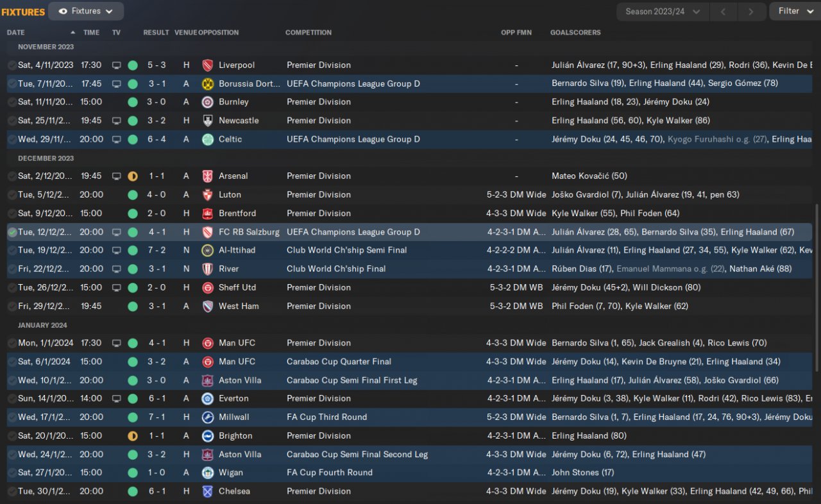
Task: Toggle the checkmark on the Liverpool fixture
Action: (x=12, y=65)
